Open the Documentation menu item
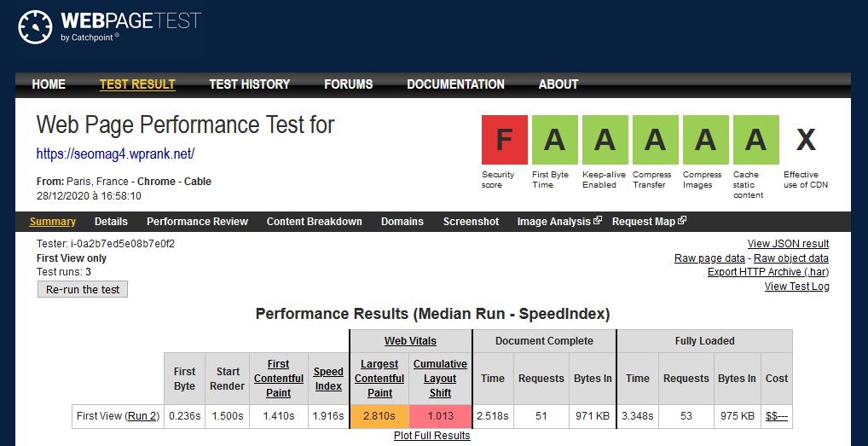 click(455, 84)
